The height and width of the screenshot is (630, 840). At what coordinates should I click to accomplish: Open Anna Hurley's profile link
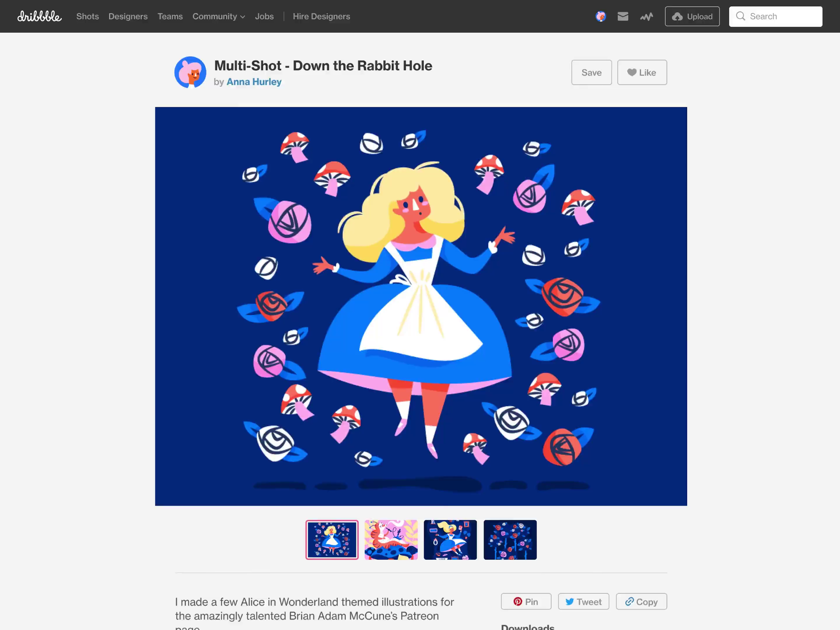[254, 81]
